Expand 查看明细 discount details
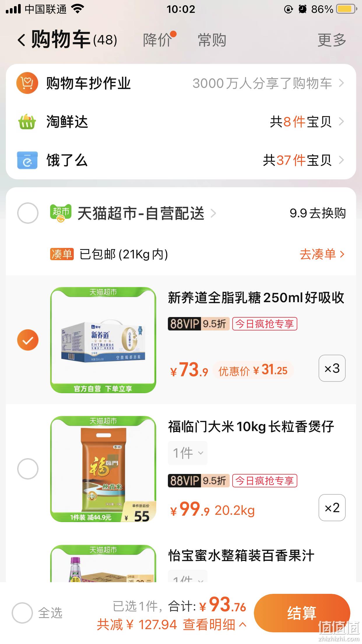Viewport: 362px width, 644px height. click(x=215, y=625)
